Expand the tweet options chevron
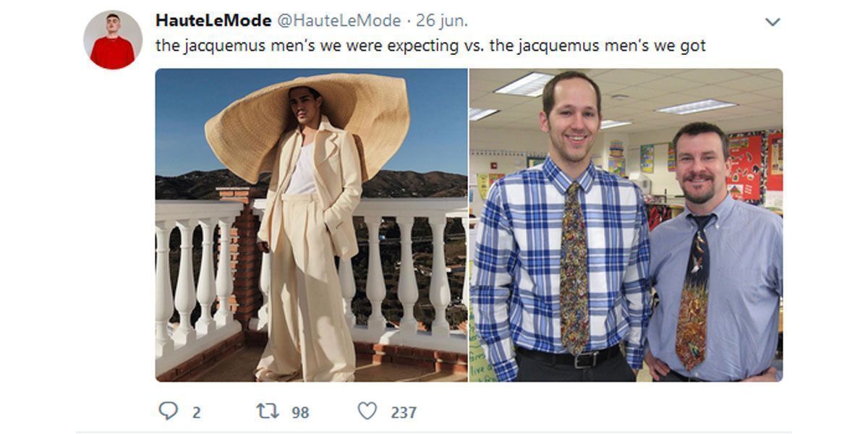Image resolution: width=868 pixels, height=434 pixels. (x=773, y=22)
